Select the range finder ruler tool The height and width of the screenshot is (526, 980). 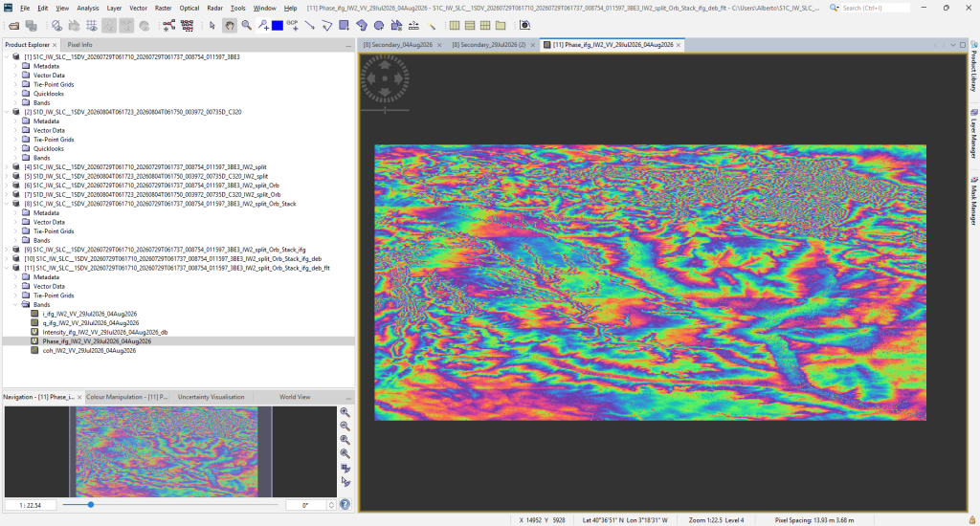[413, 26]
